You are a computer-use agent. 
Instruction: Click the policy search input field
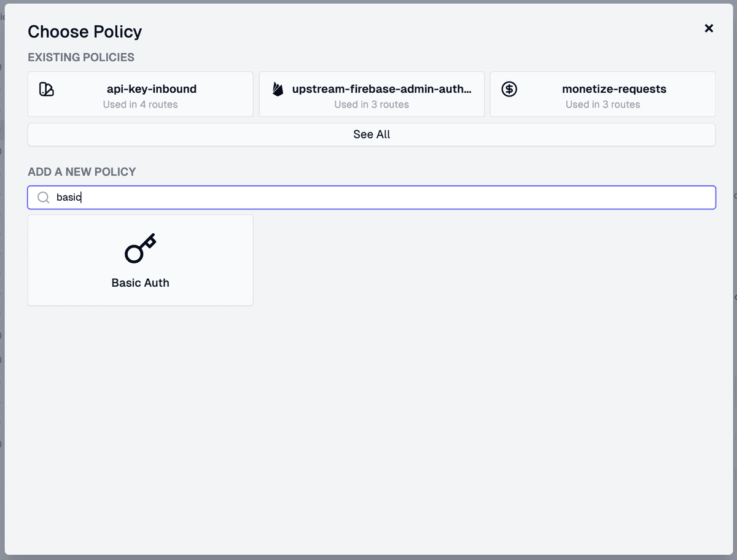coord(371,197)
